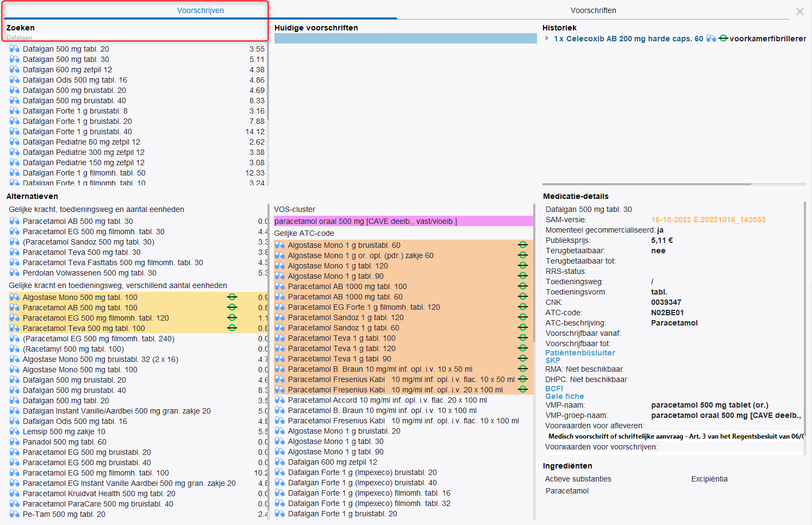This screenshot has height=525, width=812.
Task: Close the prescription window with the X
Action: coord(800,11)
